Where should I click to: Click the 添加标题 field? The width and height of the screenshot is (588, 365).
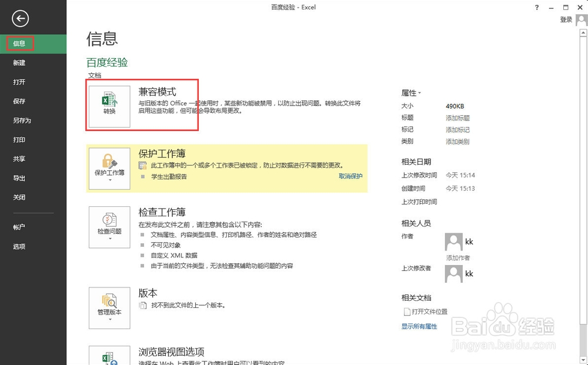click(x=457, y=118)
